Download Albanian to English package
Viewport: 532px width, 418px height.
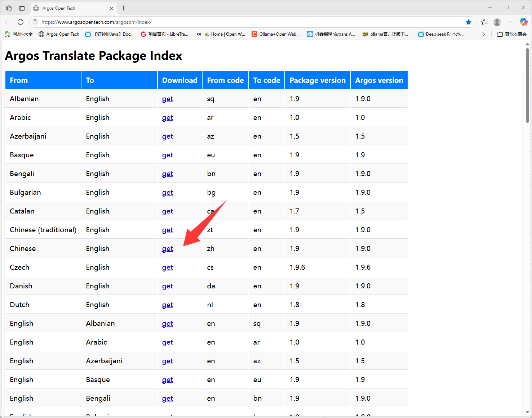tap(167, 99)
